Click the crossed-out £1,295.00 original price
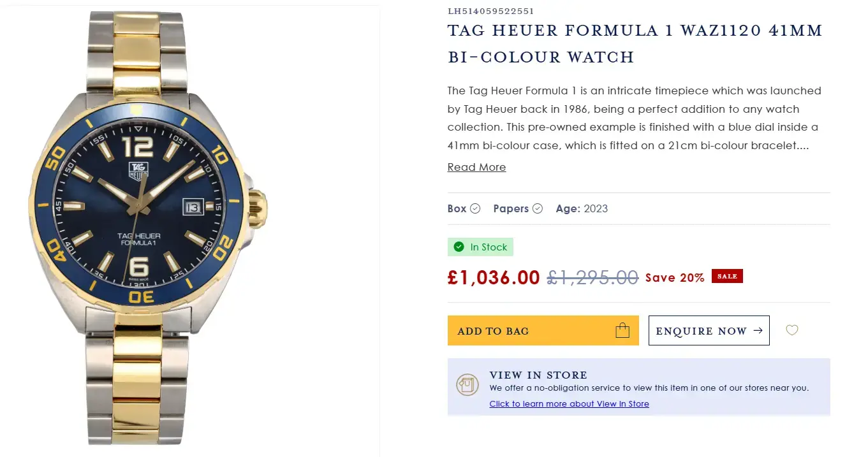Screen dimensions: 868x457 point(592,277)
